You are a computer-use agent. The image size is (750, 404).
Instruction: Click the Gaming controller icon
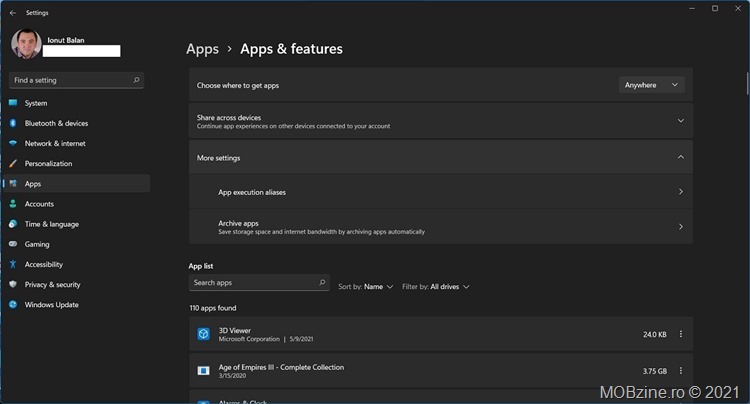[13, 244]
